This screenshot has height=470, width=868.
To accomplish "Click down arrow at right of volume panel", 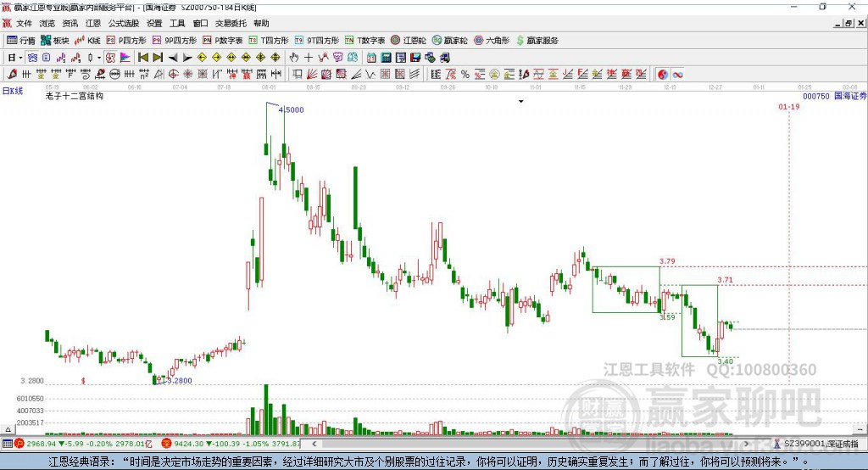I will click(860, 429).
